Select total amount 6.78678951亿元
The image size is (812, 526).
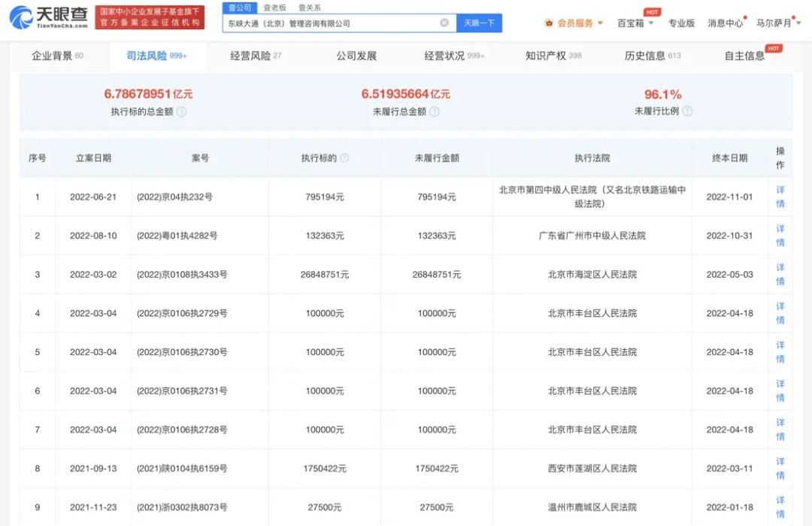(x=148, y=94)
